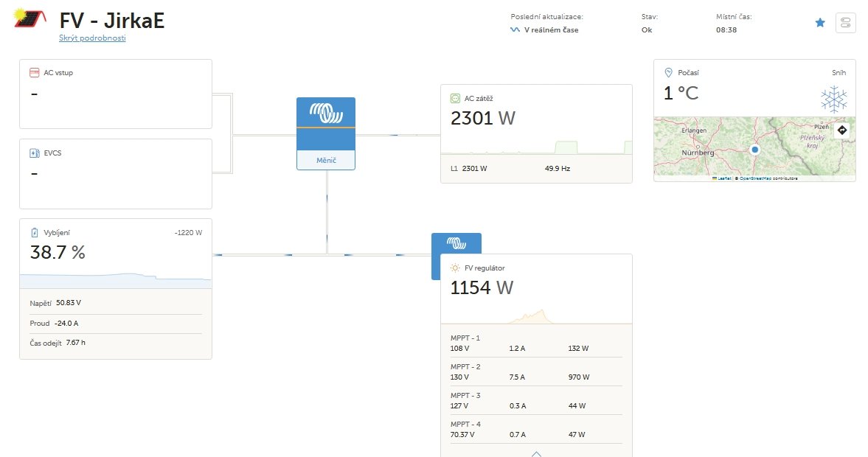Screen dimensions: 868x457
Task: Click the AC vstup grid icon
Action: pos(33,73)
